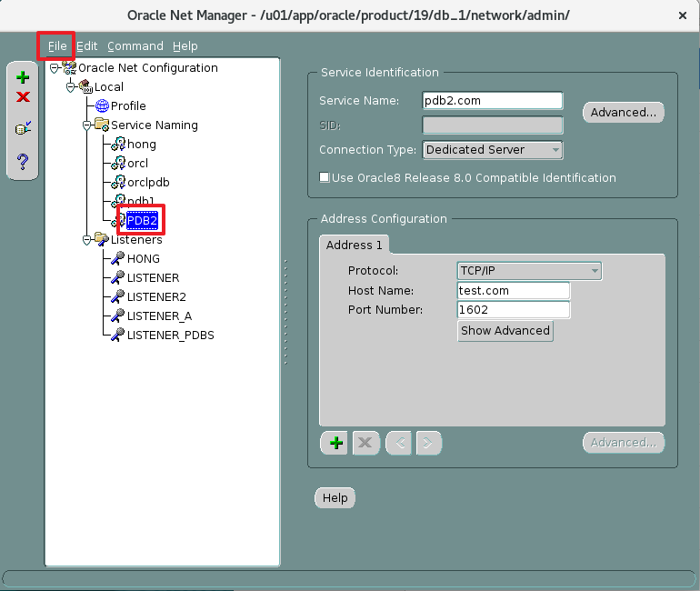Click the Oracle Net Configuration root icon
The width and height of the screenshot is (700, 591).
69,68
